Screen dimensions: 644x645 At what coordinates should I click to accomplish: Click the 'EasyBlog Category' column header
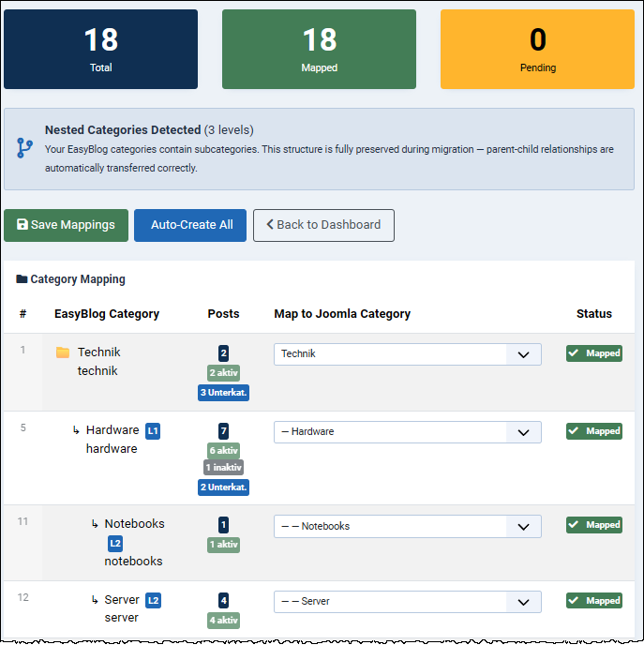[107, 314]
